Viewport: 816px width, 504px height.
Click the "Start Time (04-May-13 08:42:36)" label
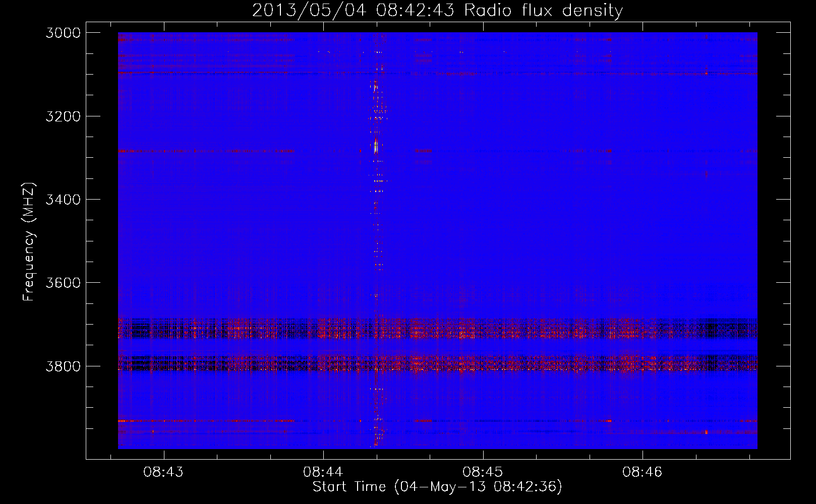437,487
